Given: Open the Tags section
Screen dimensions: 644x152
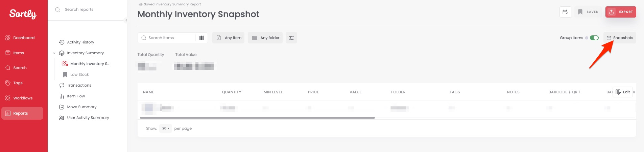Looking at the screenshot, I should (x=18, y=83).
